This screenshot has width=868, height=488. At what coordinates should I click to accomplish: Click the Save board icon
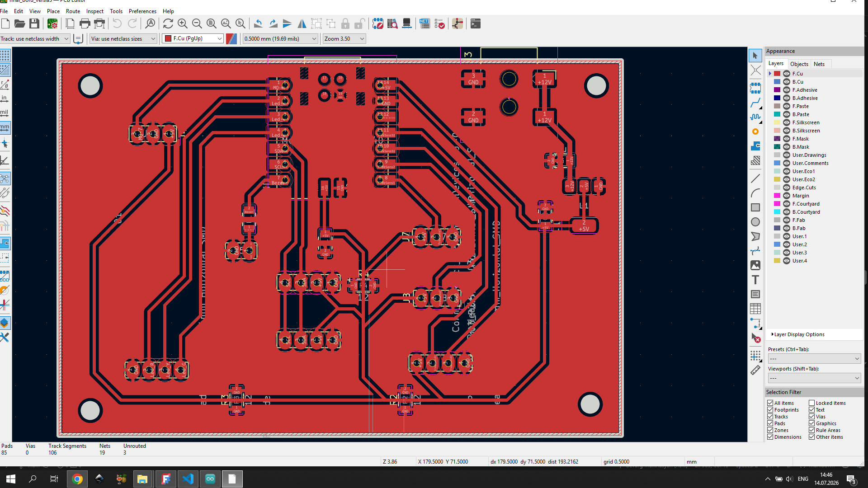(34, 24)
